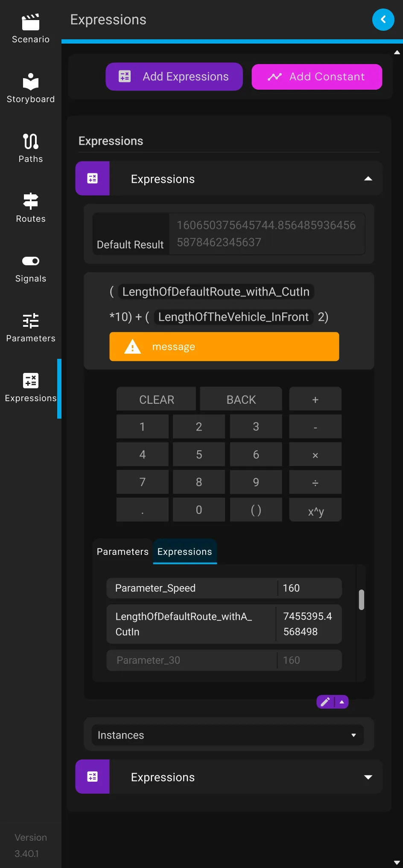This screenshot has height=868, width=403.
Task: Expand the second Expressions accordion
Action: (368, 777)
